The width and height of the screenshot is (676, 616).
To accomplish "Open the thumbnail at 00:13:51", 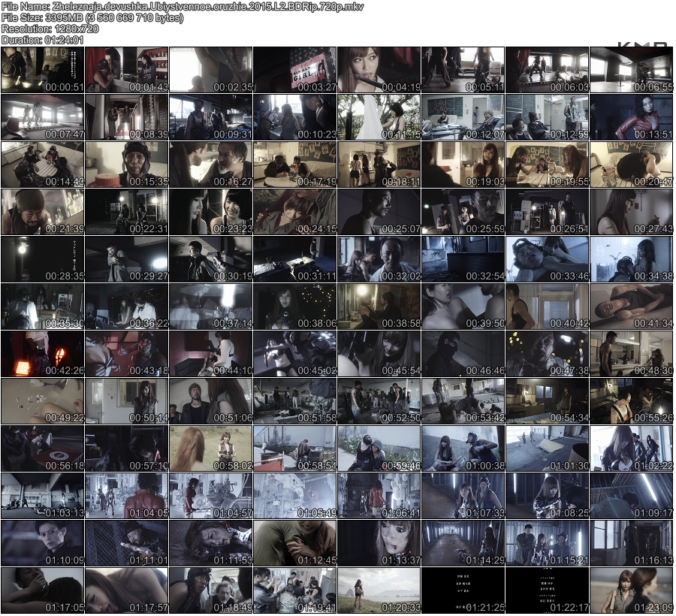I will click(631, 117).
